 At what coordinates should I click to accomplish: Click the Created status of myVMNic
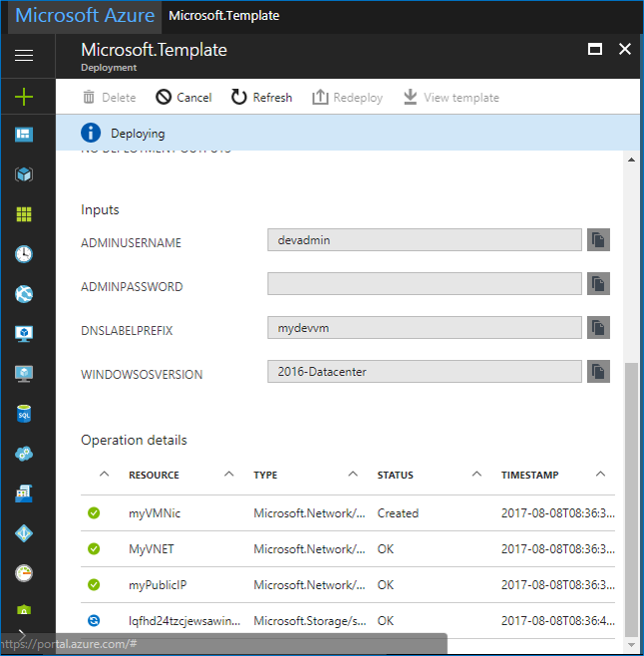398,513
